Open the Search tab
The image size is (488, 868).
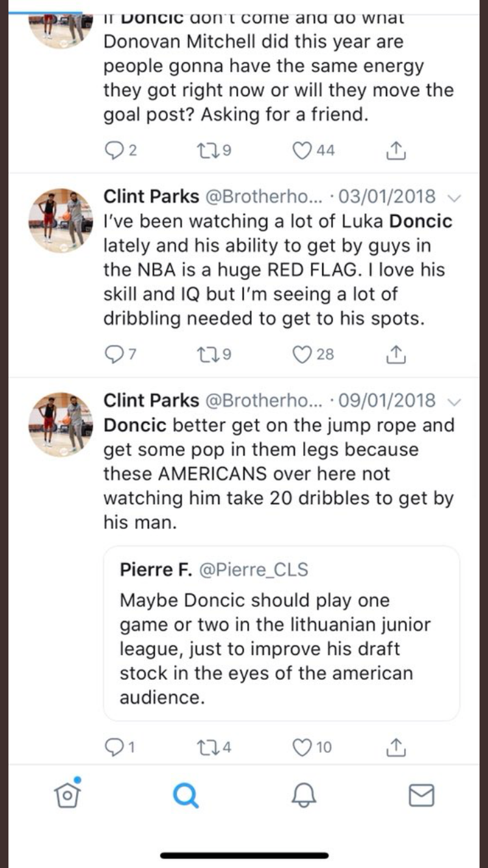186,795
